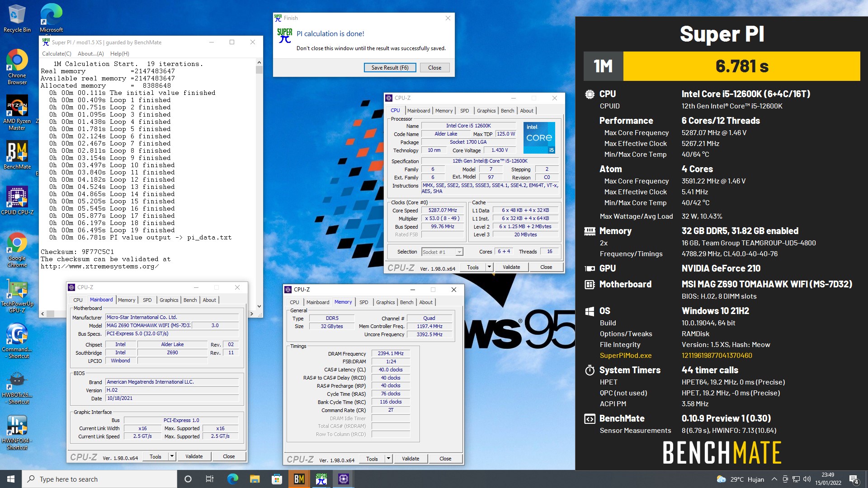Viewport: 868px width, 488px height.
Task: Click the Windows Start button
Action: [11, 479]
